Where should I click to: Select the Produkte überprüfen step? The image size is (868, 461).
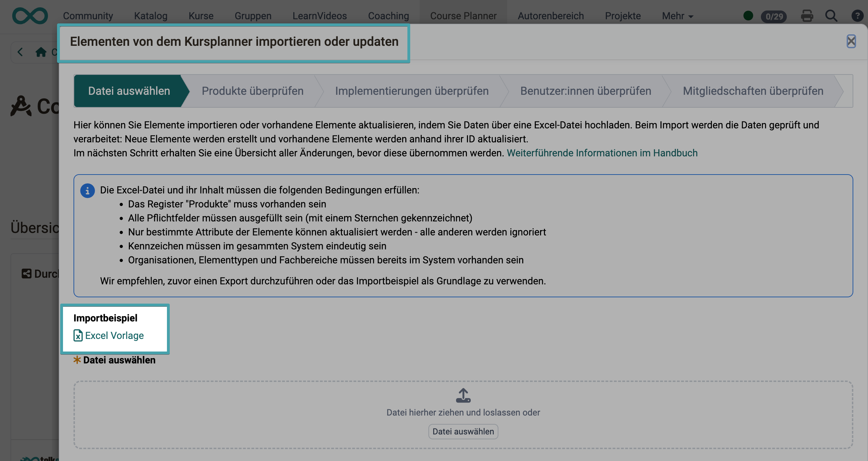pyautogui.click(x=253, y=91)
